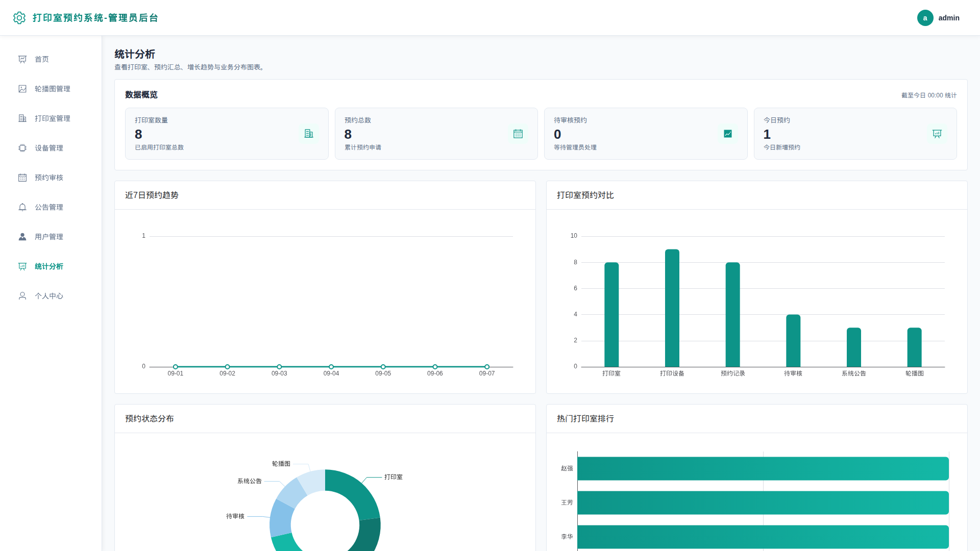Click the 打印室 donut segment label
The height and width of the screenshot is (551, 980).
click(x=393, y=477)
